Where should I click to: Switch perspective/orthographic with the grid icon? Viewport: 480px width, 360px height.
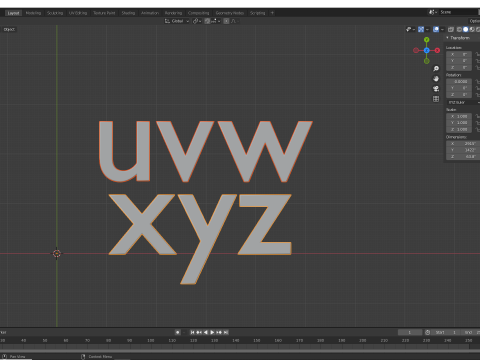coord(436,99)
